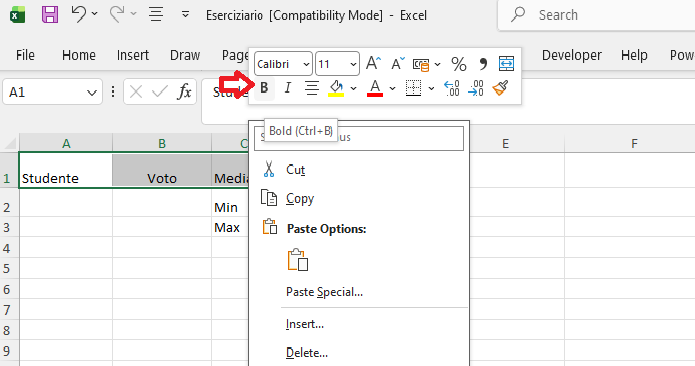
Task: Click Increase Decimal icon
Action: coord(452,88)
